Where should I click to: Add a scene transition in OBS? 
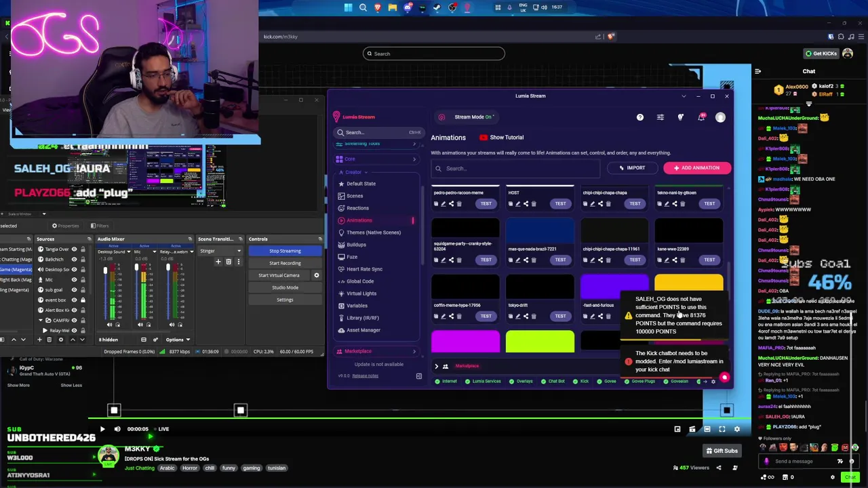pyautogui.click(x=218, y=262)
